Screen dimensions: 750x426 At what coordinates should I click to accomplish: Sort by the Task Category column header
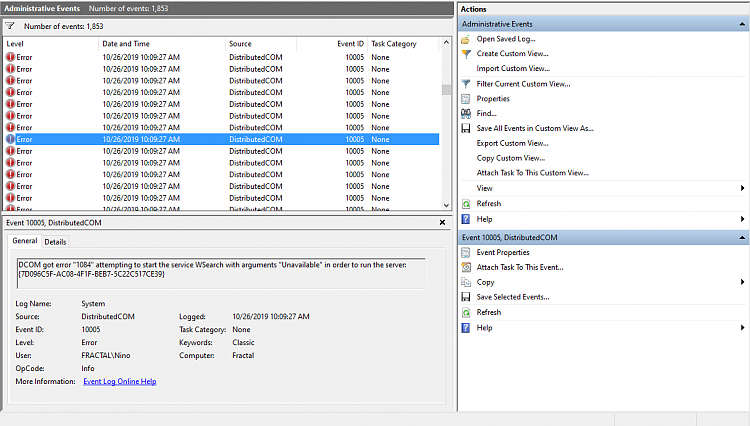403,44
